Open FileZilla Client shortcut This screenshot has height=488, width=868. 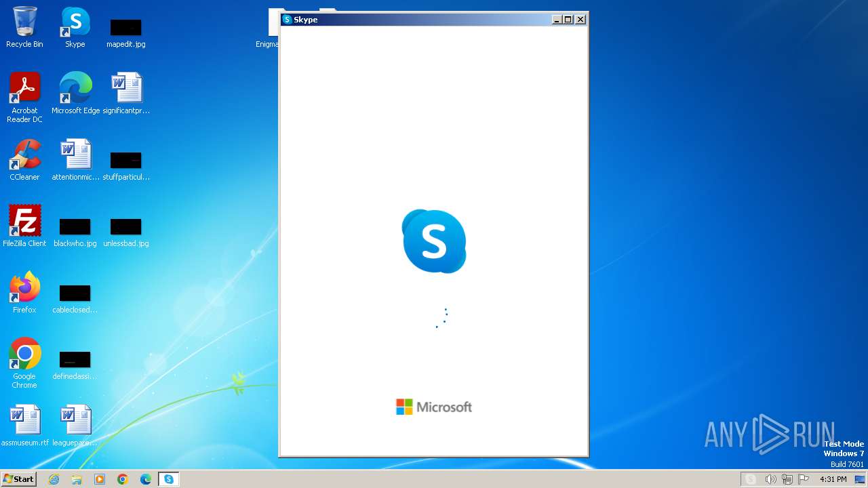pyautogui.click(x=24, y=226)
